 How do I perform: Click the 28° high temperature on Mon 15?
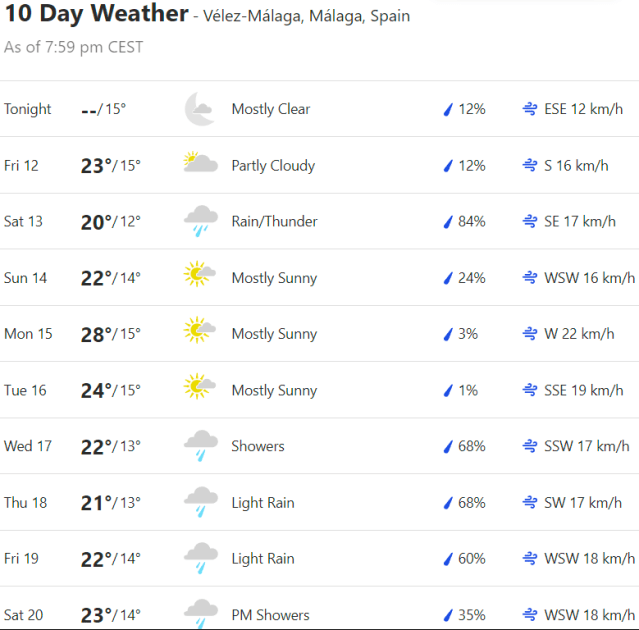[x=94, y=334]
